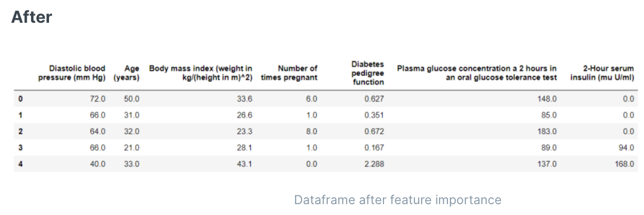Click the body mass index value 43.1

[x=244, y=164]
